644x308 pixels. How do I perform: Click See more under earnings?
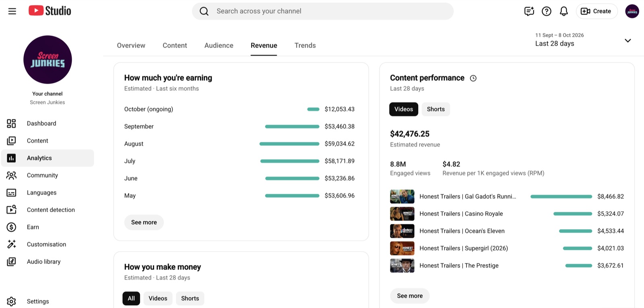click(144, 222)
